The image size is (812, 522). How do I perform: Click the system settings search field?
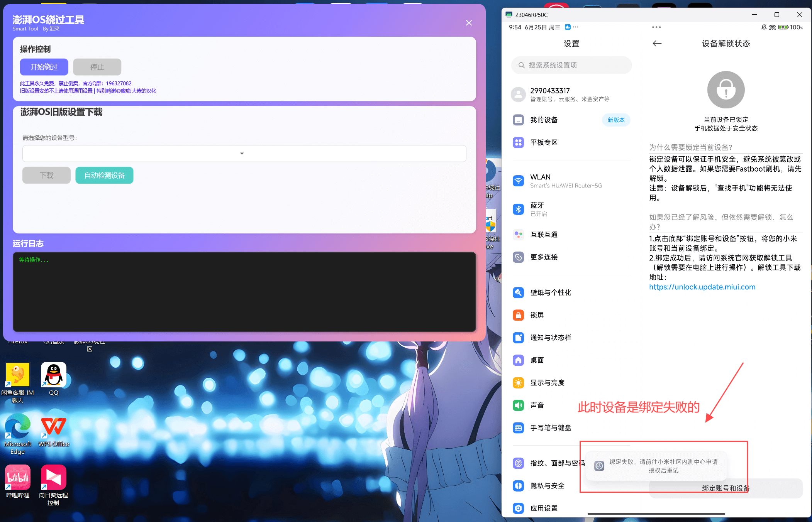click(571, 65)
